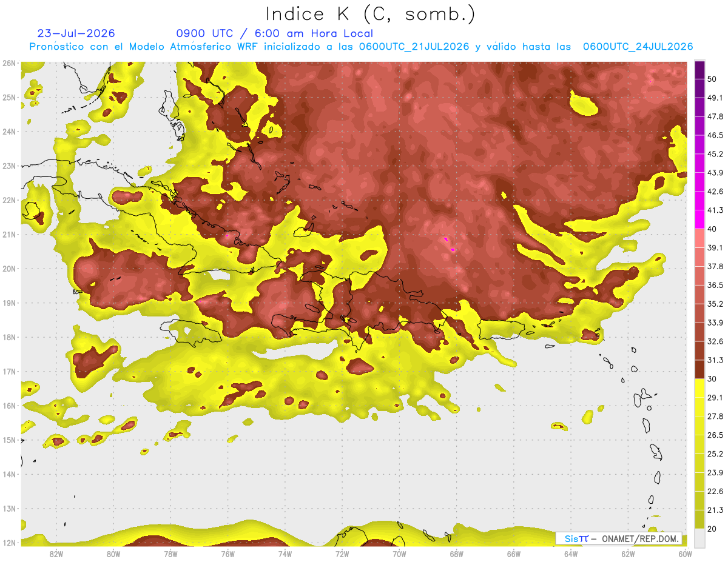
Task: Click the colorbar value "40"
Action: pyautogui.click(x=713, y=229)
